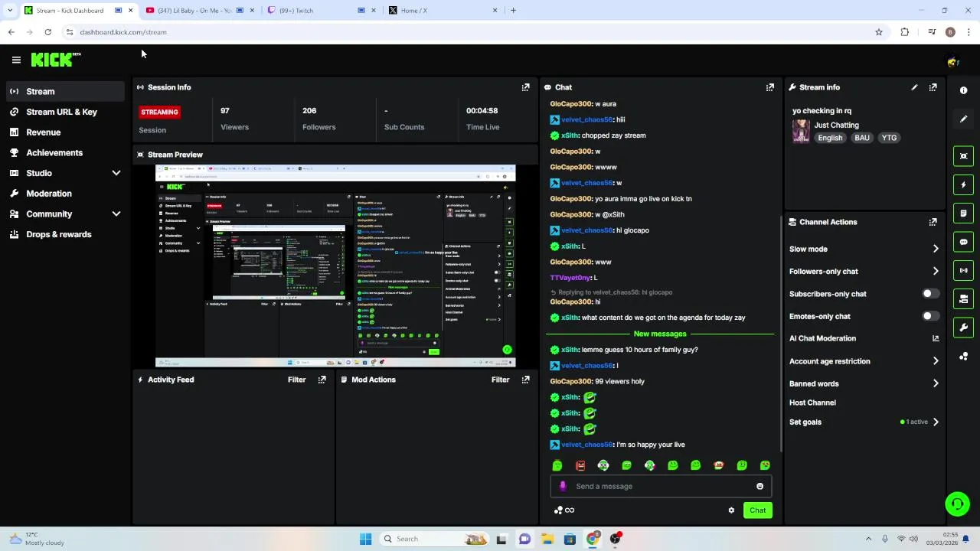Image resolution: width=980 pixels, height=551 pixels.
Task: Open the profile avatar at top right of dashboard
Action: click(x=953, y=61)
